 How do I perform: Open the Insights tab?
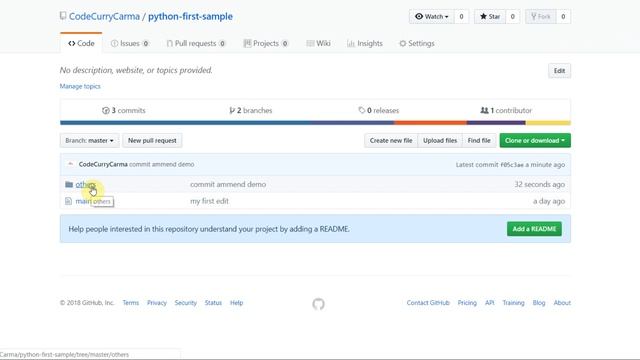365,43
